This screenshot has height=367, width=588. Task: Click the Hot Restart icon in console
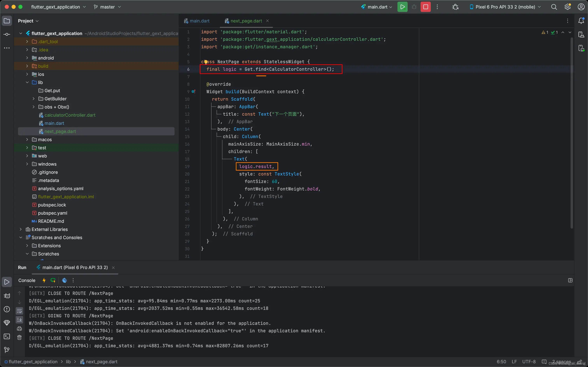[x=53, y=280]
